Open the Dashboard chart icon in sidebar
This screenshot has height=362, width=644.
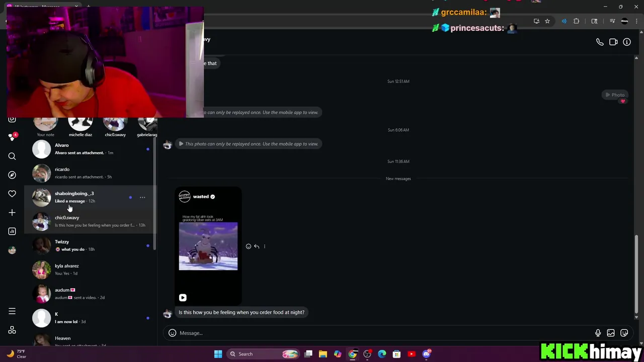[12, 231]
